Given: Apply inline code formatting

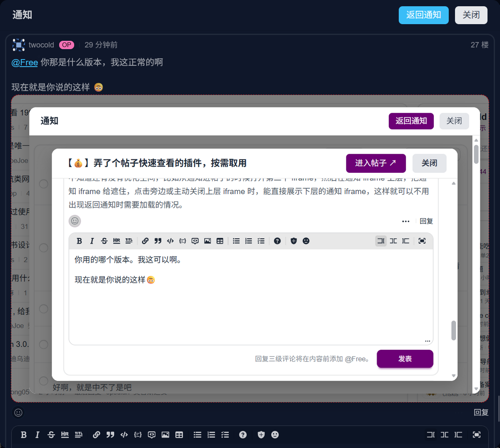Looking at the screenshot, I should coord(170,241).
